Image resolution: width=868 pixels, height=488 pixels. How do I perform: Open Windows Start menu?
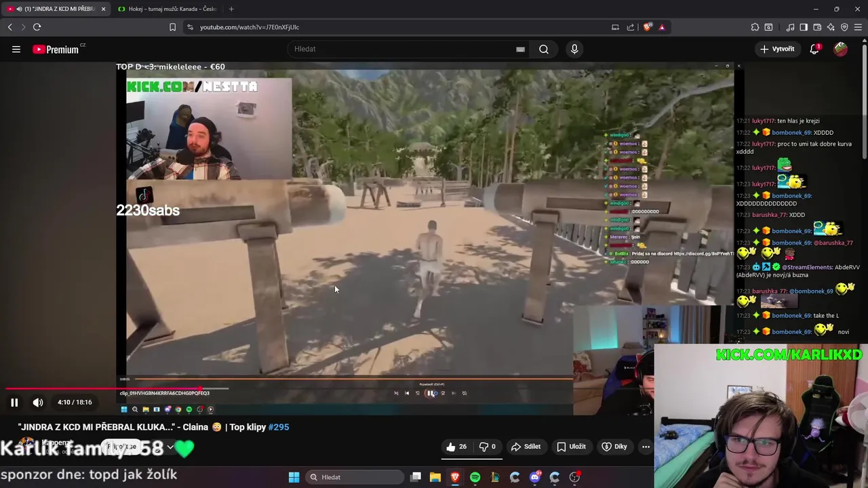294,477
